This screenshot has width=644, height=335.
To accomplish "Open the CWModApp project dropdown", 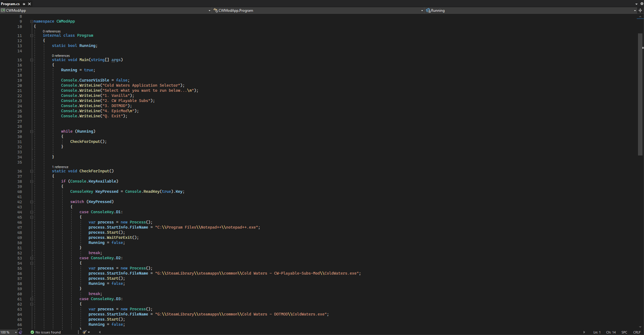I will (210, 11).
